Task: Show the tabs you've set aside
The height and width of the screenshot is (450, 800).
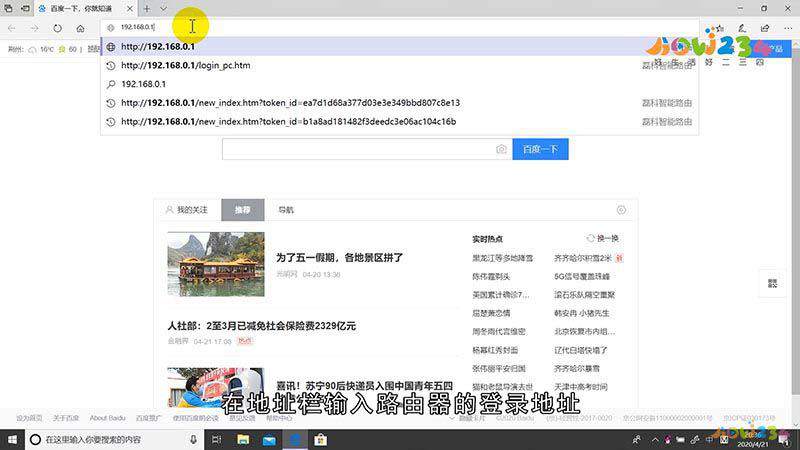Action: [8, 9]
